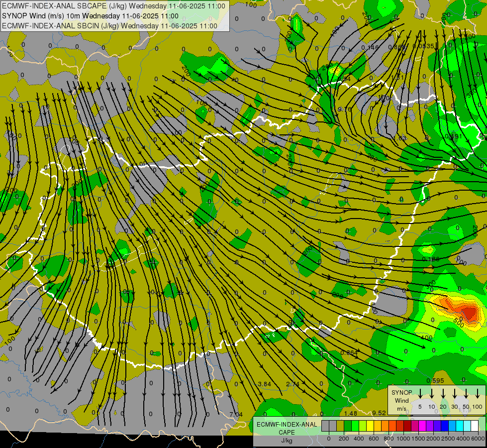Click the 5 m/s wind arrow symbol

[x=420, y=393]
